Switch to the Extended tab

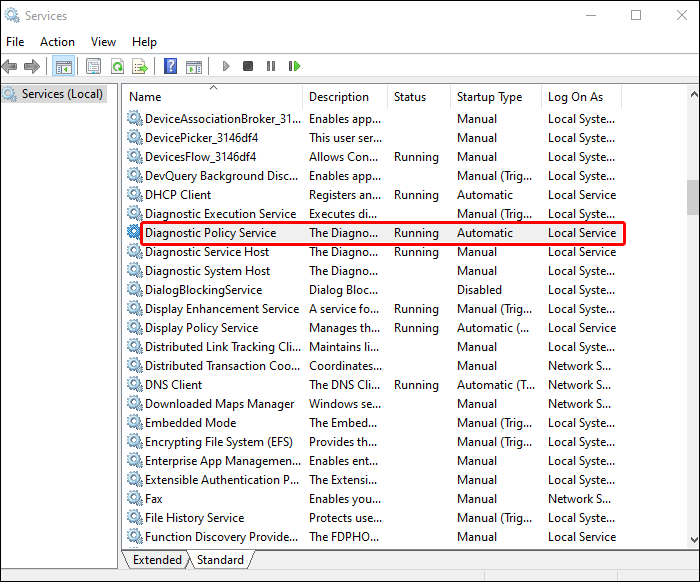[157, 560]
